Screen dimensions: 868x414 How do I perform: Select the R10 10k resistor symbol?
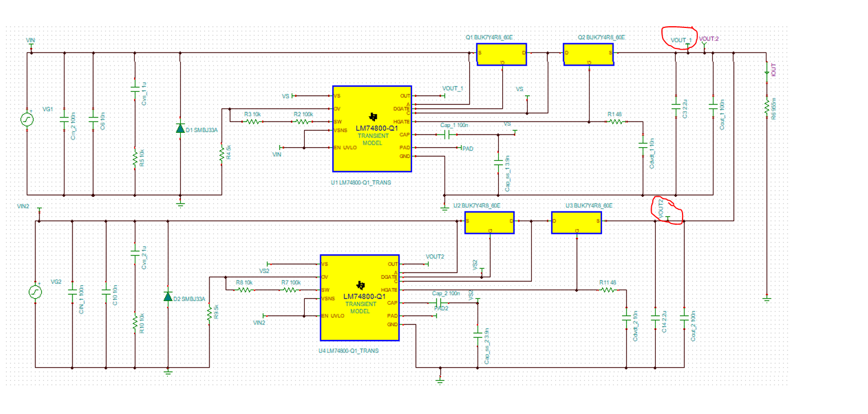tap(135, 322)
